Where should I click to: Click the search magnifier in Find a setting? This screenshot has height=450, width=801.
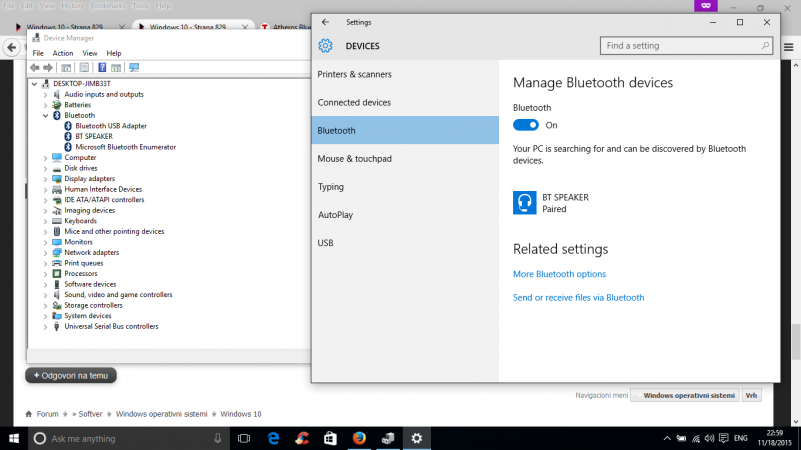pos(765,45)
